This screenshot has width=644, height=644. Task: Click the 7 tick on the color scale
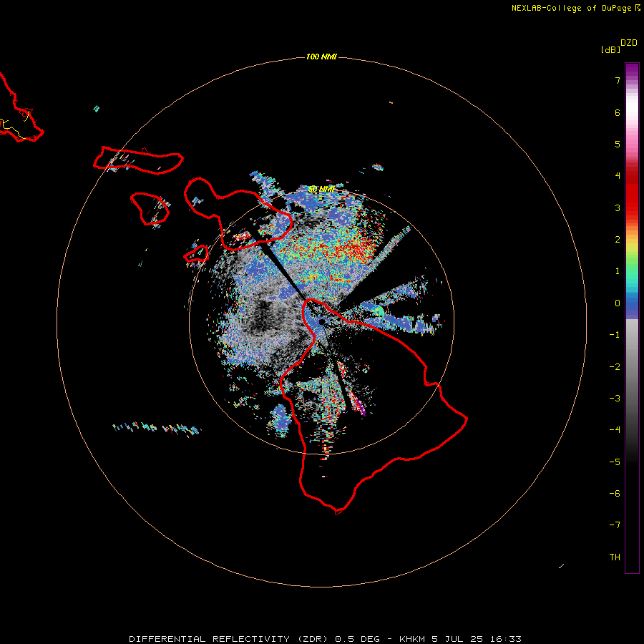point(618,80)
